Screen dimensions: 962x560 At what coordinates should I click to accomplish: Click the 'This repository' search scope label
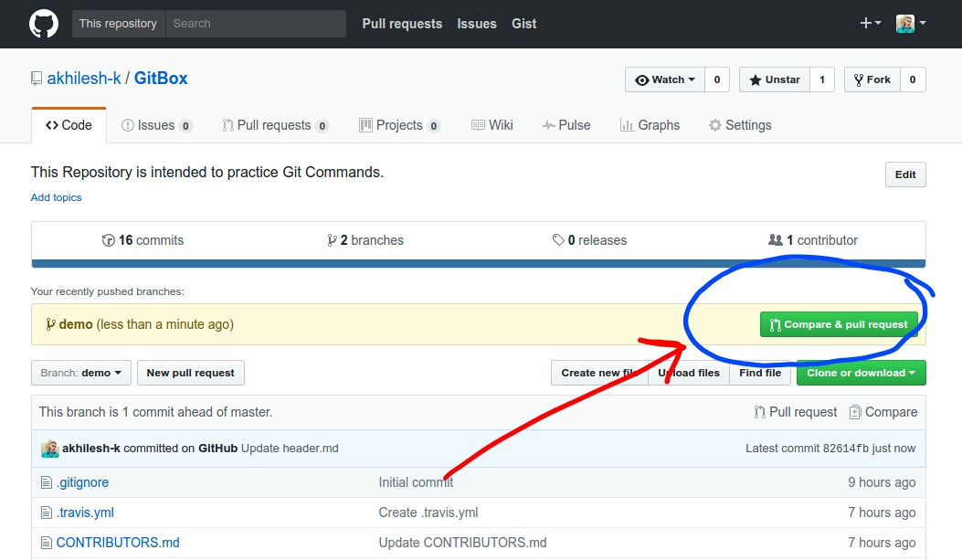pos(119,24)
